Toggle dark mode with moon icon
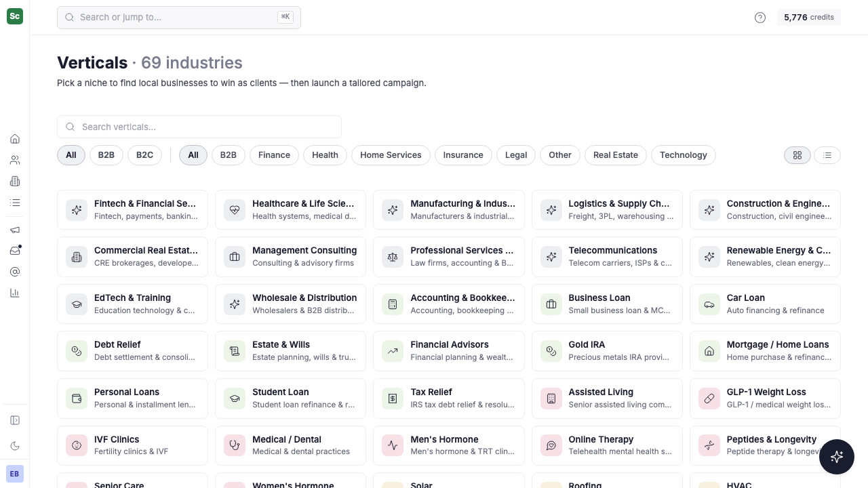 tap(15, 446)
